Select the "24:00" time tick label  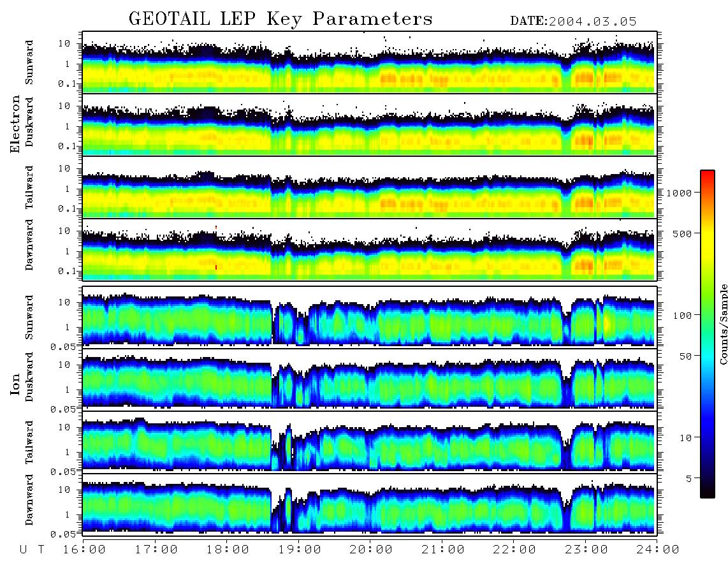click(659, 550)
